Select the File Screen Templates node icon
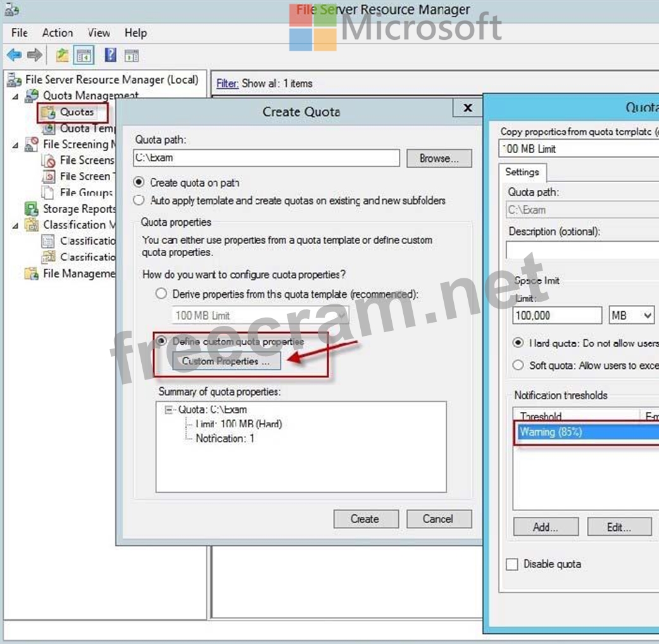The width and height of the screenshot is (659, 644). pyautogui.click(x=49, y=176)
